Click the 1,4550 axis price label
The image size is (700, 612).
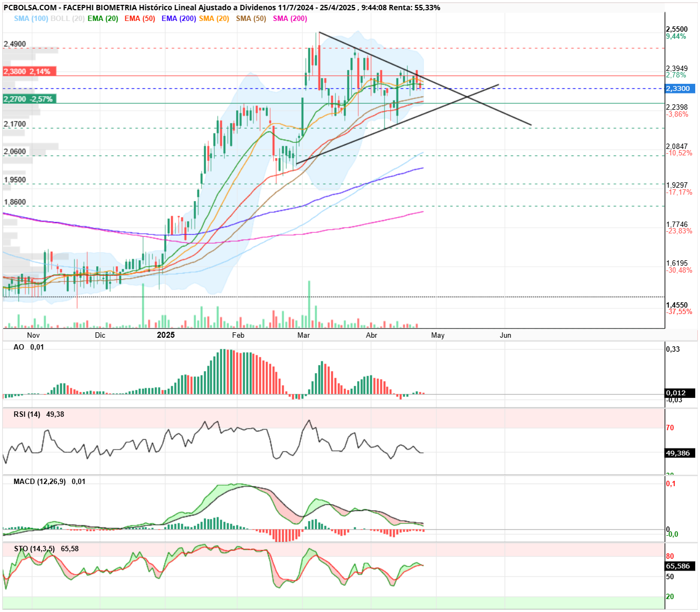pyautogui.click(x=677, y=305)
